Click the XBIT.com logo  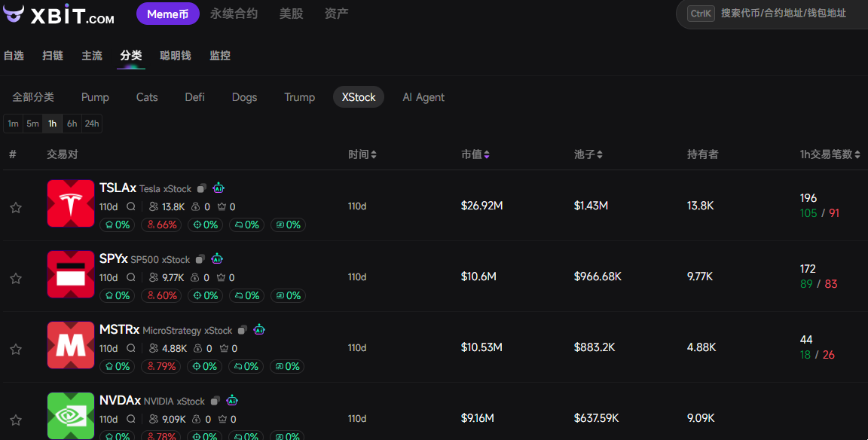pos(60,14)
